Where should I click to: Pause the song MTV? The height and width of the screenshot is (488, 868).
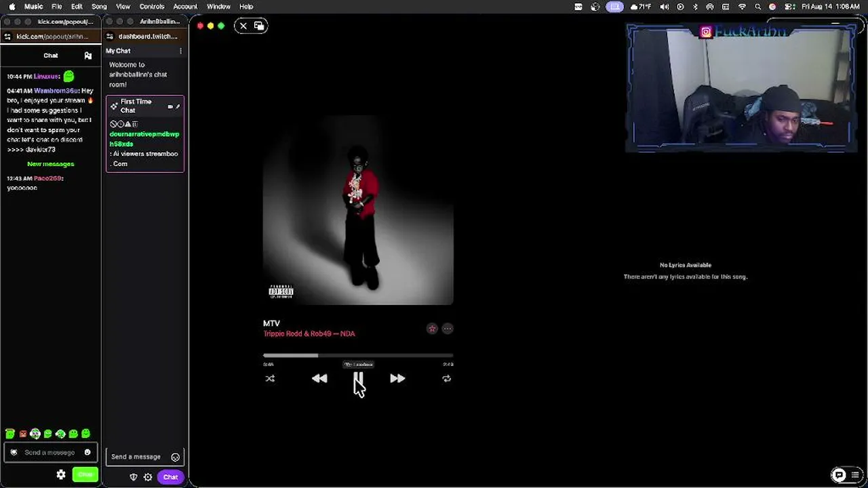pos(358,379)
